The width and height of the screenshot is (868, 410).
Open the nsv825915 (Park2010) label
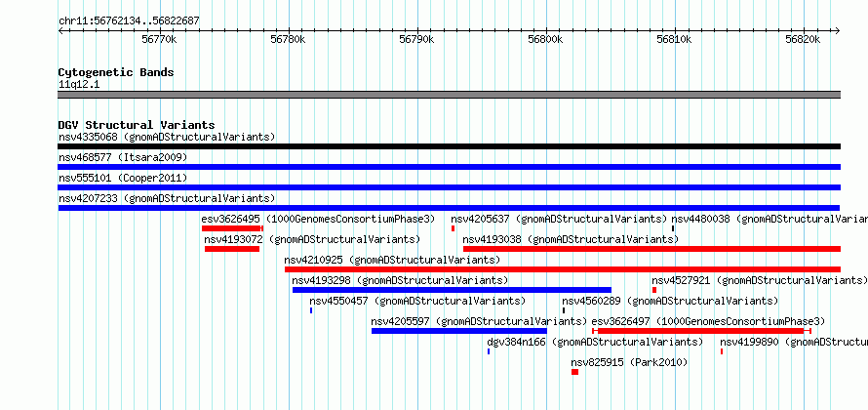pyautogui.click(x=629, y=362)
